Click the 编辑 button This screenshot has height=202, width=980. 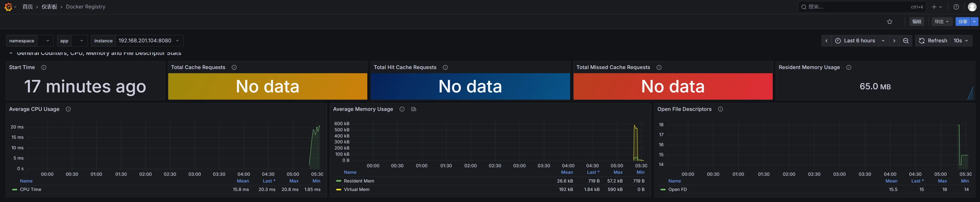[916, 22]
